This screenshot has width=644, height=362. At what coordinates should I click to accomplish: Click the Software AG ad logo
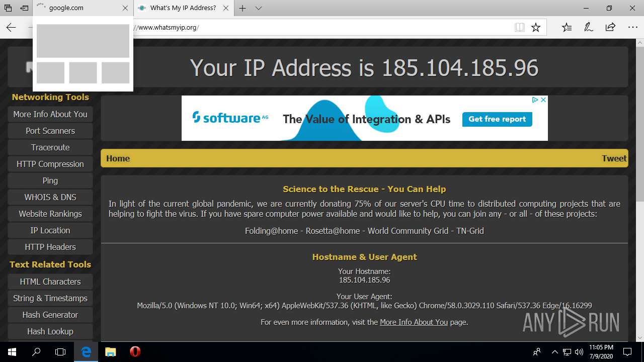click(230, 118)
